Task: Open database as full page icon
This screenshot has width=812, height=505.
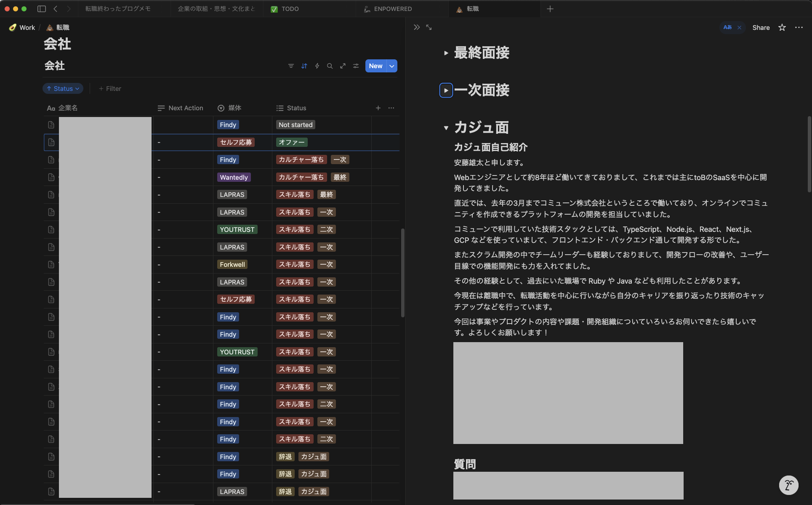Action: pyautogui.click(x=343, y=66)
